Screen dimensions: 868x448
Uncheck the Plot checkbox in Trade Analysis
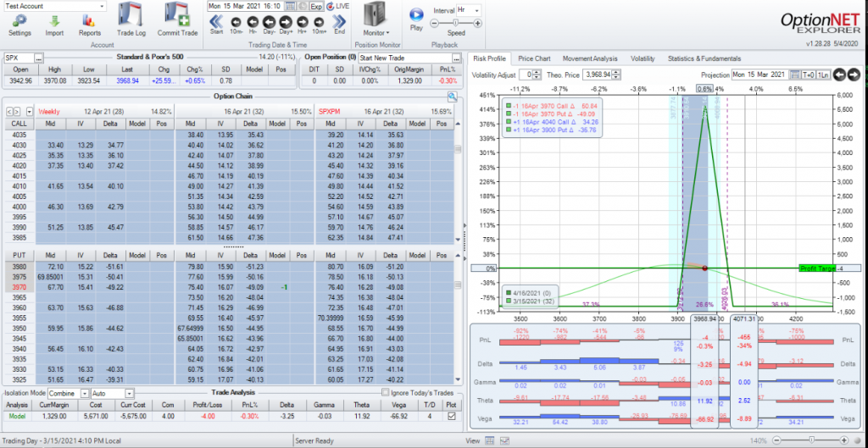tap(451, 417)
